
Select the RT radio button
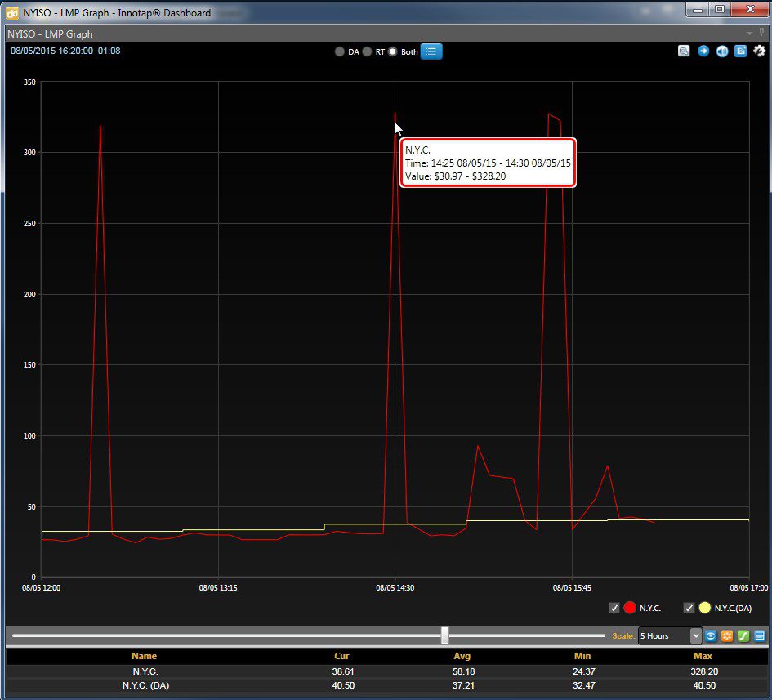(367, 51)
